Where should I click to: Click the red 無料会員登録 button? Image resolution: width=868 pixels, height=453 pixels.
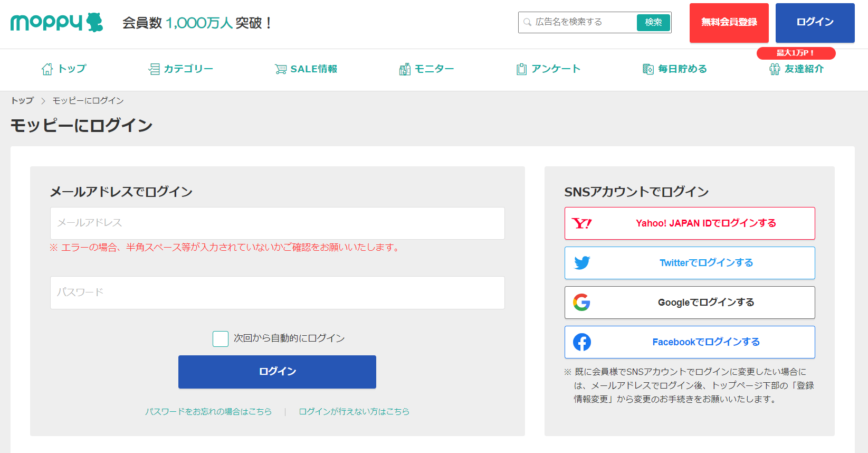[729, 23]
